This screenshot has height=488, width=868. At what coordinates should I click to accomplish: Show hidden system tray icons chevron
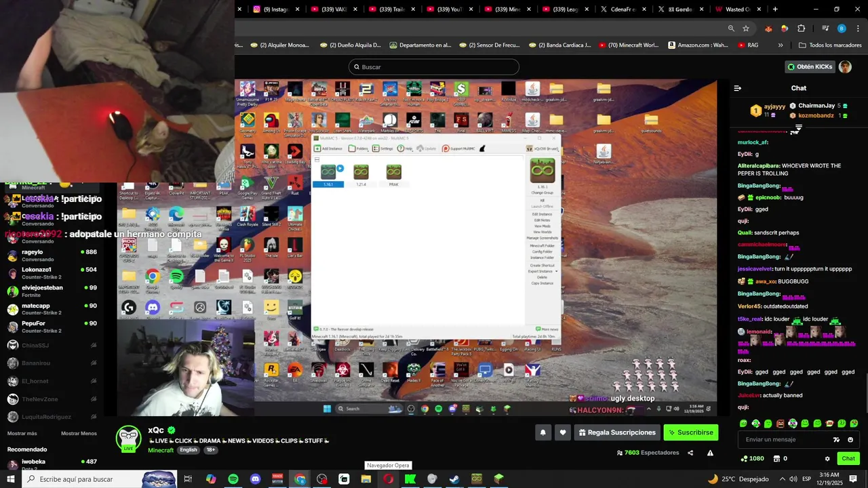(783, 479)
